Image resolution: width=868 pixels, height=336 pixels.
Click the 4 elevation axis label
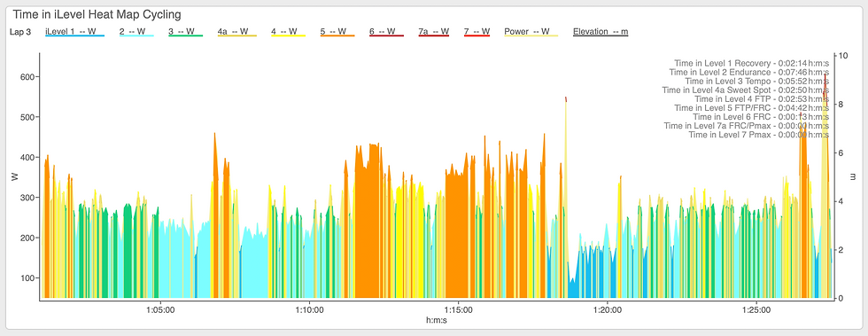point(841,201)
